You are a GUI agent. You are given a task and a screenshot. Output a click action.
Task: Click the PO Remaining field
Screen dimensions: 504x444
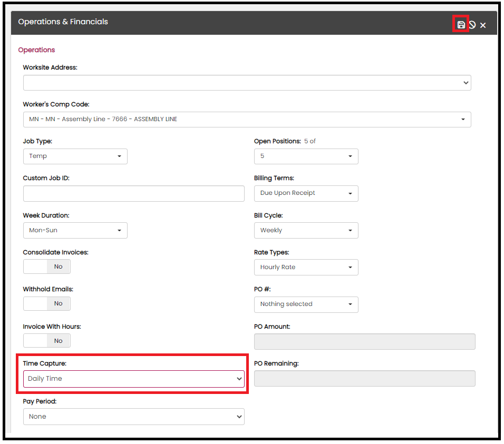pos(364,379)
